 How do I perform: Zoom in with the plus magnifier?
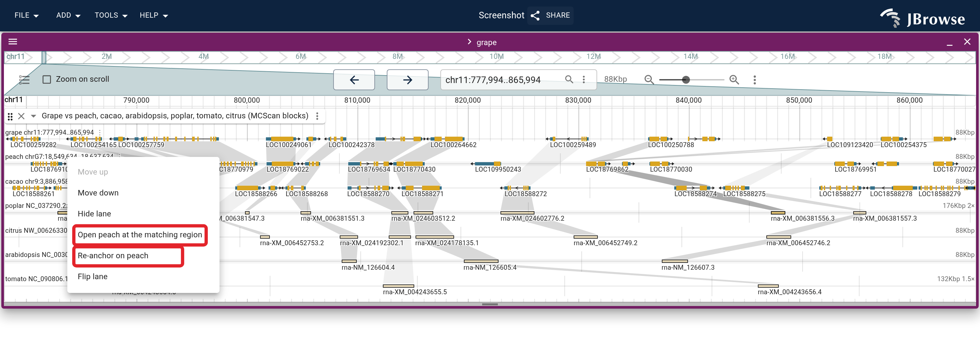point(734,79)
